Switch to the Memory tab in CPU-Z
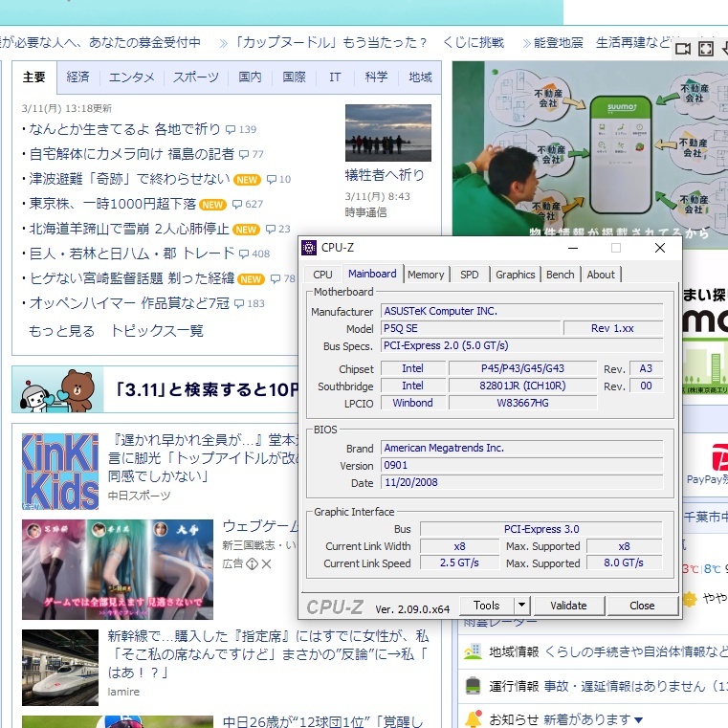 pyautogui.click(x=426, y=275)
